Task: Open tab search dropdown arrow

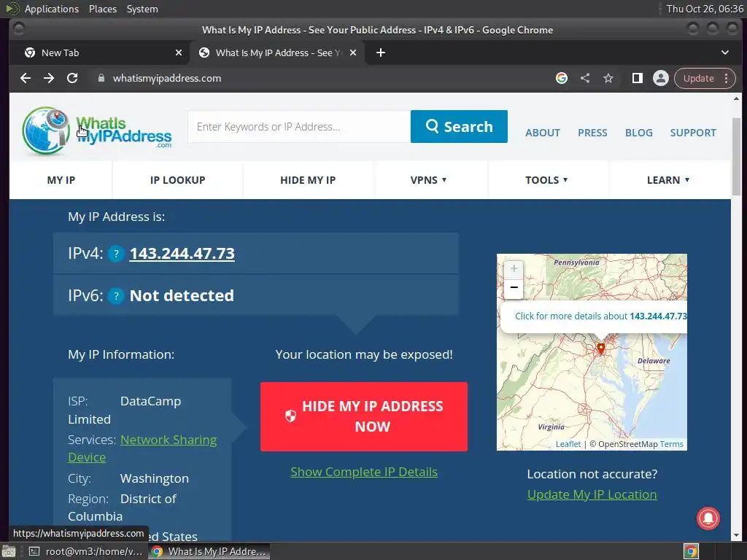Action: (x=724, y=52)
